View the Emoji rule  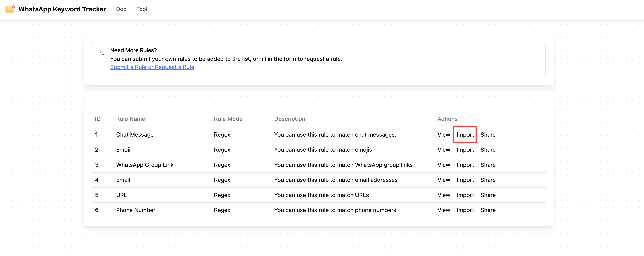(443, 149)
